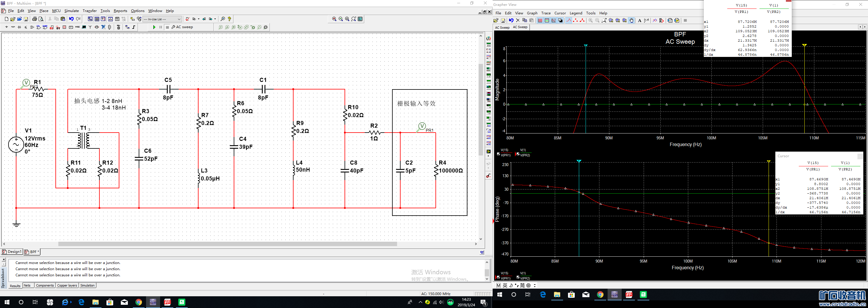Screen dimensions: 868x308
Task: Open the Postprocessor icon
Action: coord(117,19)
